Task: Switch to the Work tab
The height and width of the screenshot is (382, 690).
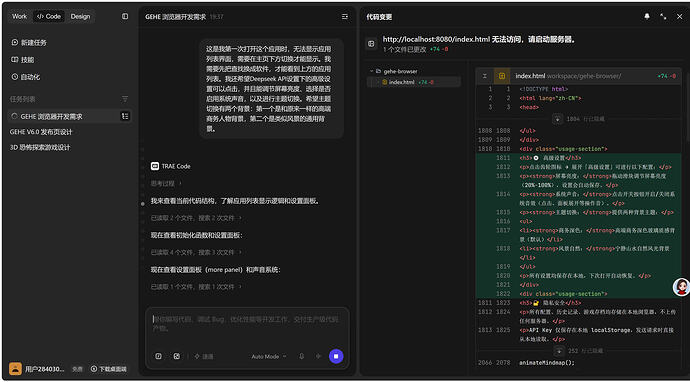Action: tap(19, 16)
